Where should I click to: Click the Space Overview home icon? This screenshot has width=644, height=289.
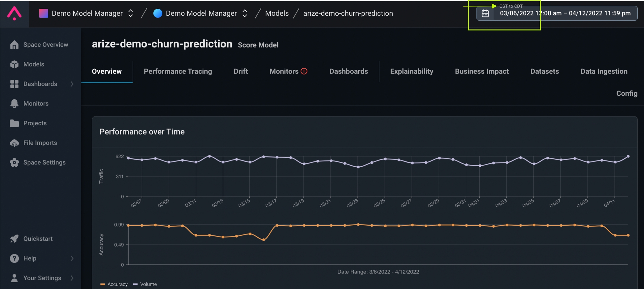[14, 45]
